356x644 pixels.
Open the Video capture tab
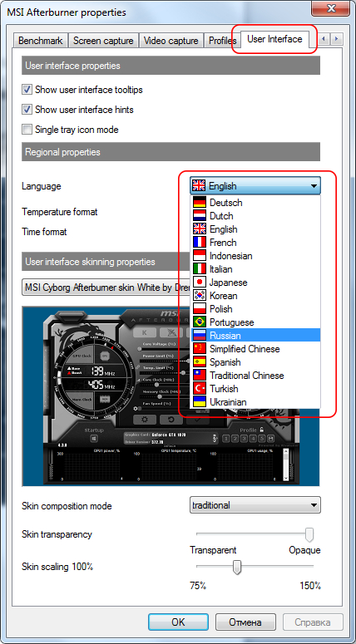coord(171,41)
